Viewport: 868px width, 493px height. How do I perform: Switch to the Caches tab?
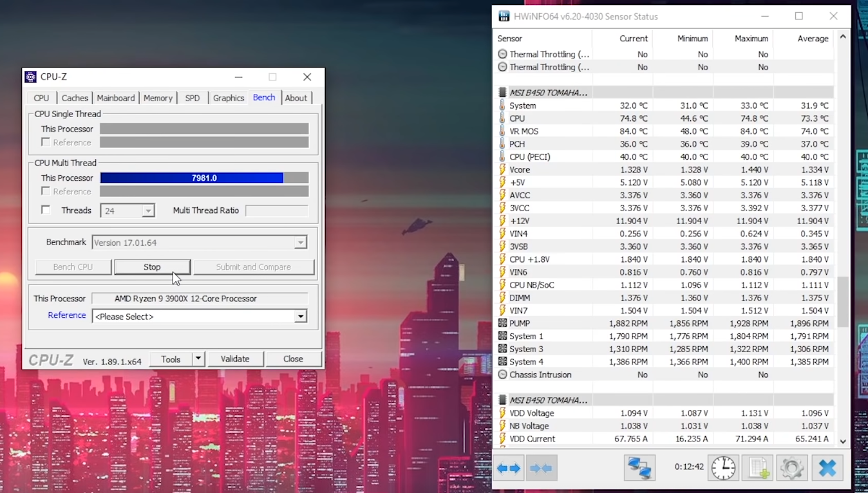(75, 98)
